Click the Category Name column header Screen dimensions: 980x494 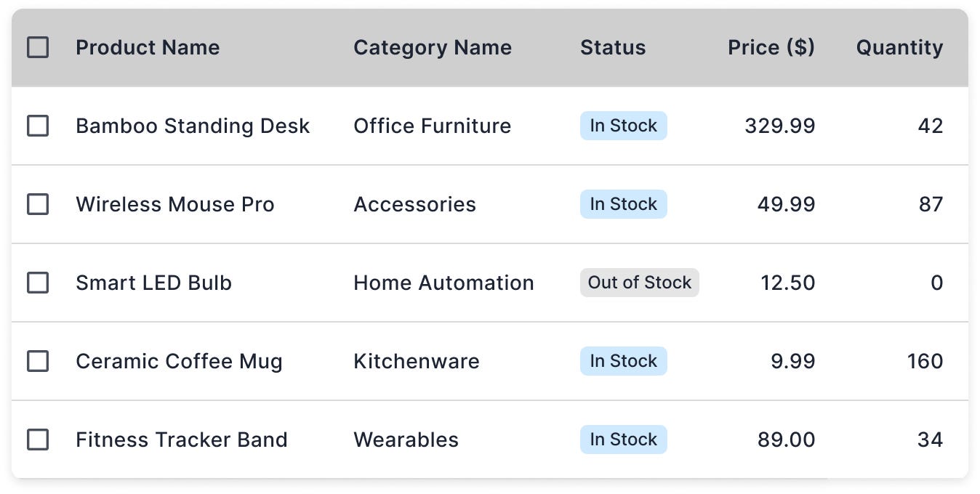point(433,48)
